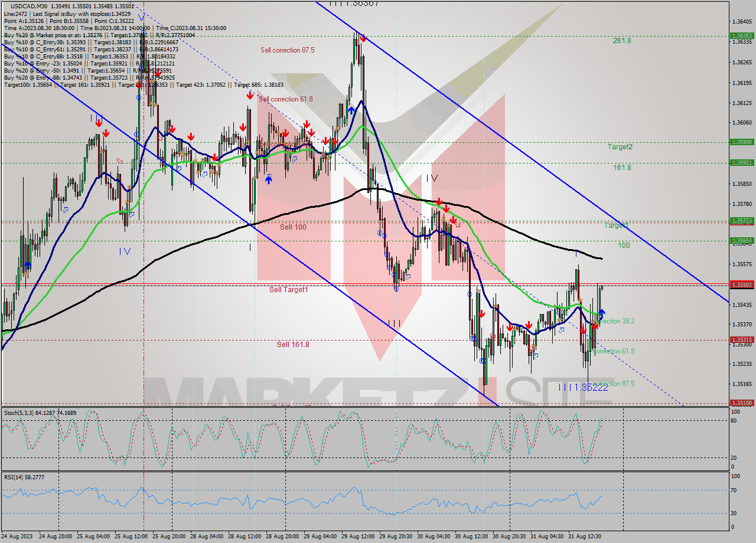This screenshot has width=756, height=543.
Task: Click the green 'Target1' label
Action: tap(616, 225)
